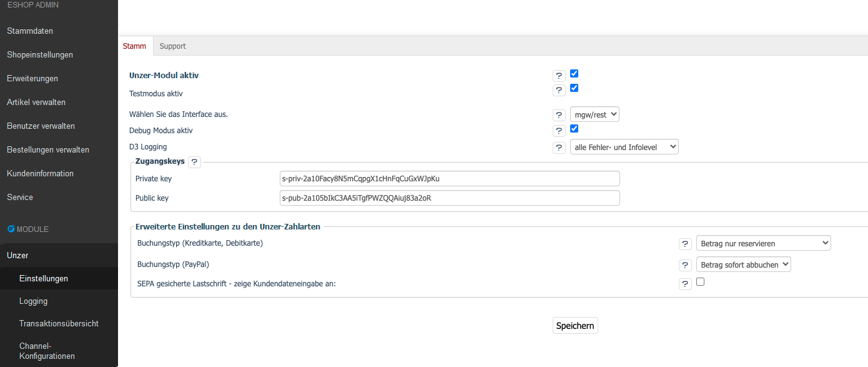Open help for Unzer-Modul aktiv setting

(559, 75)
